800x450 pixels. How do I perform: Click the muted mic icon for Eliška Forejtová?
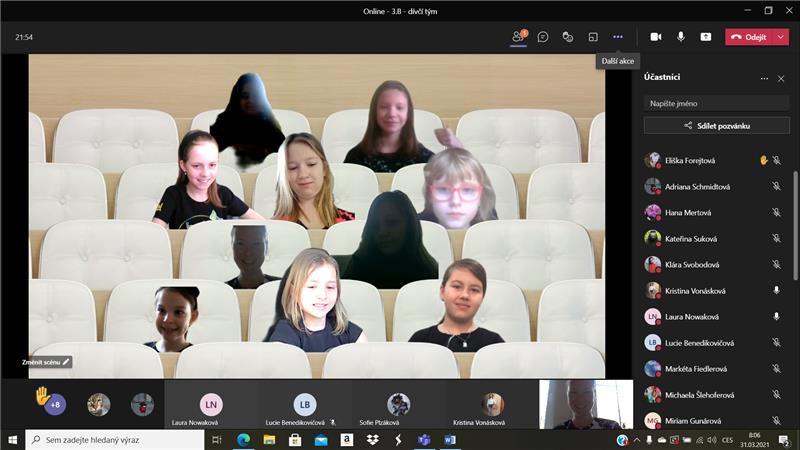pos(777,160)
